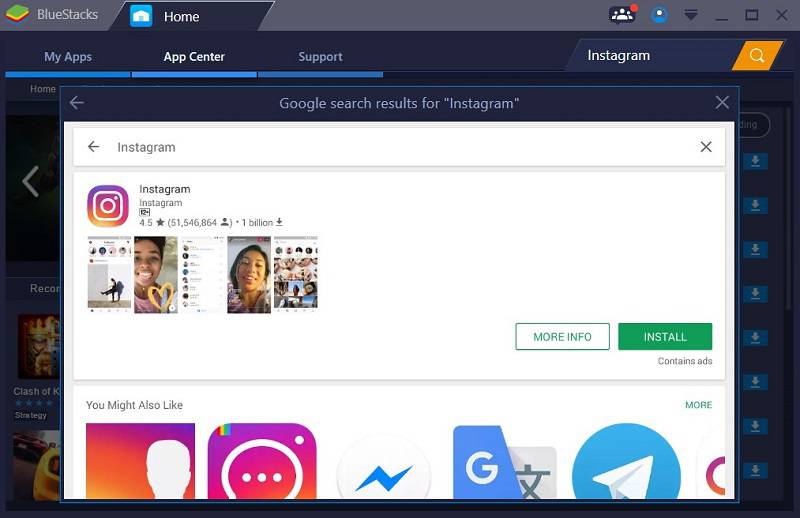Click the orange search magnifier button
The height and width of the screenshot is (518, 800).
(757, 55)
